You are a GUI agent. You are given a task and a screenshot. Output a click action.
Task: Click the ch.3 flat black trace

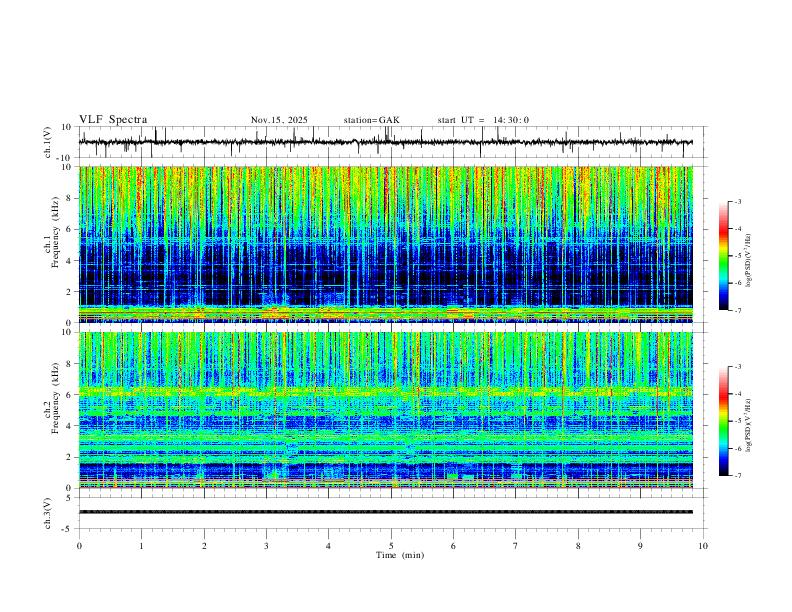[386, 512]
